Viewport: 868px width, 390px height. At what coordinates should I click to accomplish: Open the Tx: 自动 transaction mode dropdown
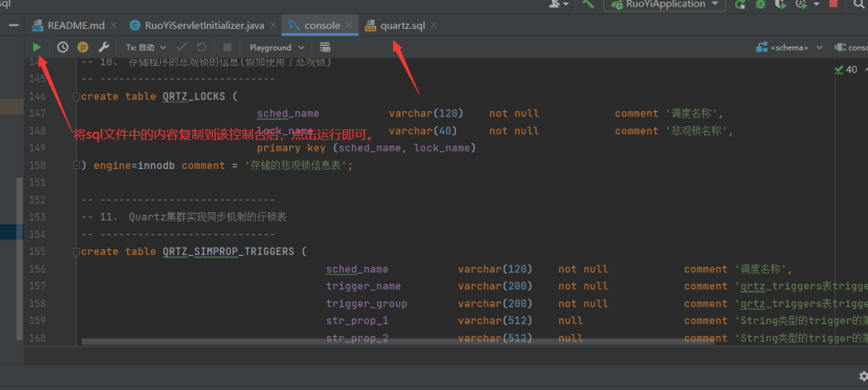coord(146,47)
